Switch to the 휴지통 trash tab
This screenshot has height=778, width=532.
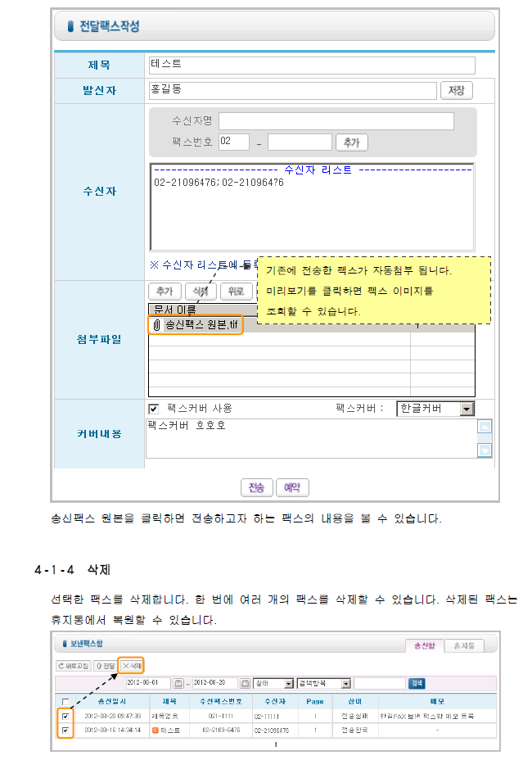(x=463, y=645)
